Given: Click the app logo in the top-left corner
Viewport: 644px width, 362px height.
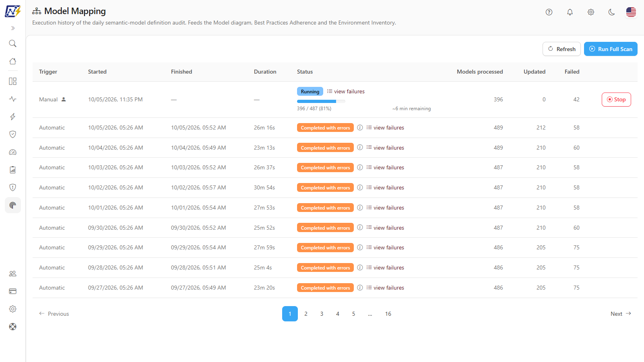Looking at the screenshot, I should (13, 11).
